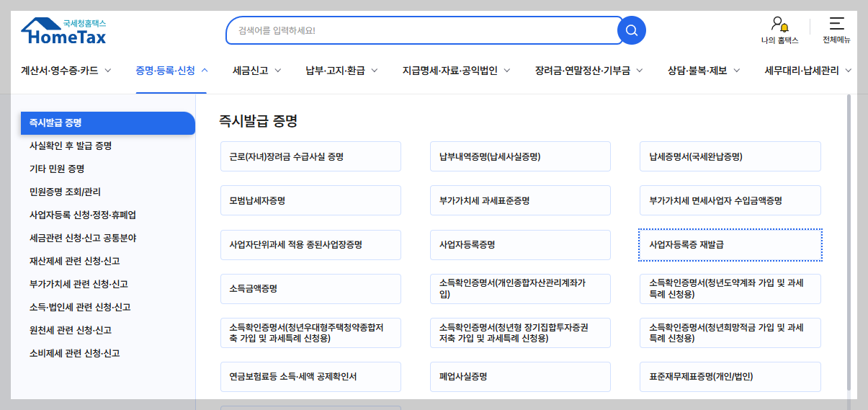Expand 지급명세·자료·공익법인 menu
This screenshot has height=410, width=868.
pyautogui.click(x=456, y=71)
